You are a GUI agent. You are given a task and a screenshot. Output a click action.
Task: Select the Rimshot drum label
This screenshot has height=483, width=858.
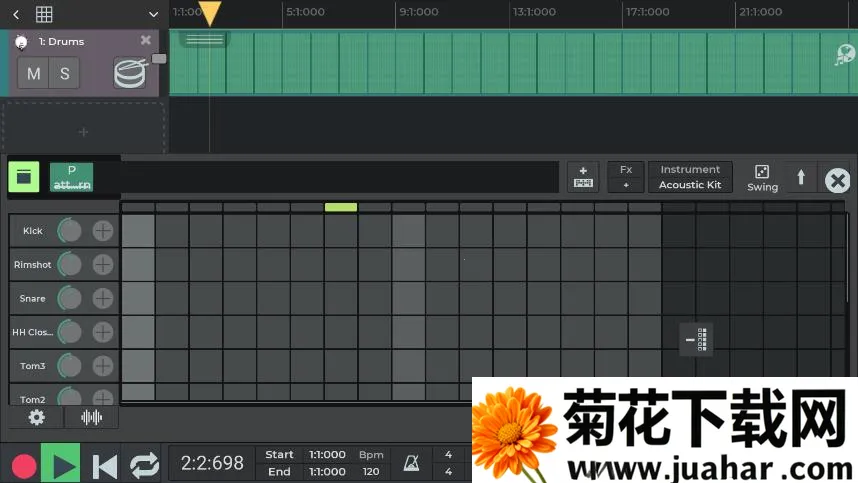pos(32,265)
